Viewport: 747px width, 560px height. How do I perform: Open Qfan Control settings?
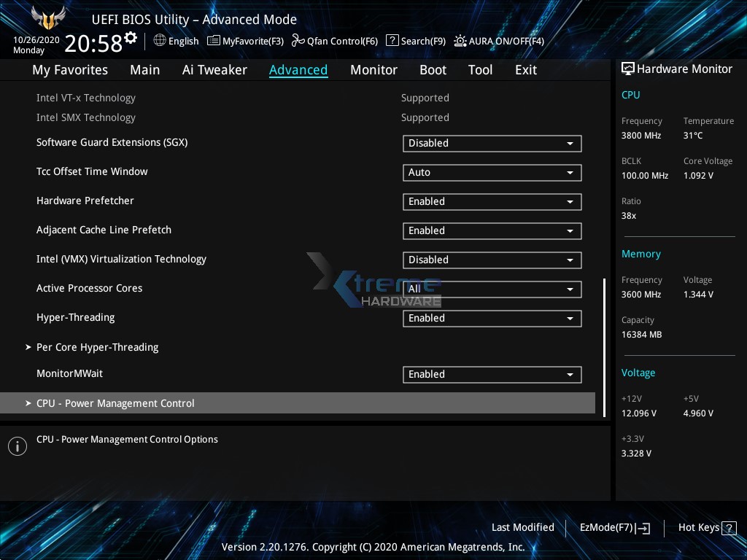point(334,41)
